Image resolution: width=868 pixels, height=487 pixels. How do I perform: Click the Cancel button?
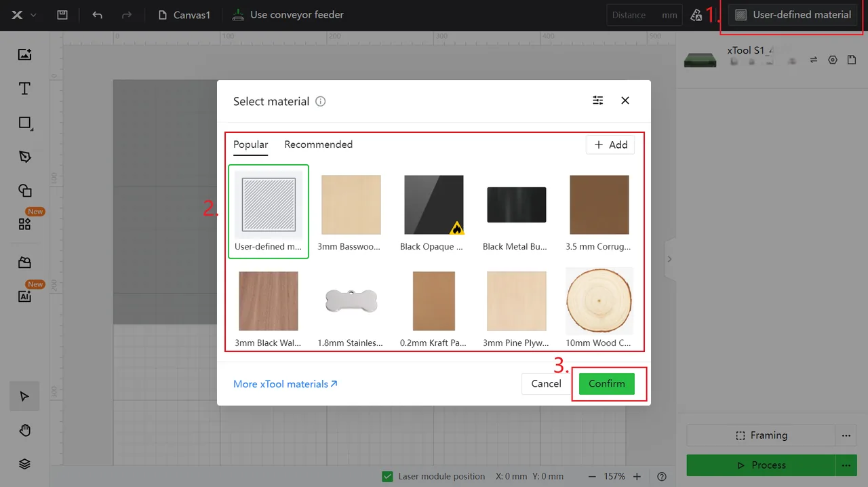click(547, 384)
